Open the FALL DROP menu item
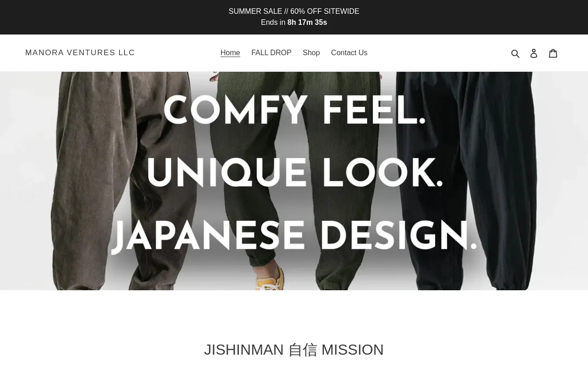The height and width of the screenshot is (368, 588). pos(271,53)
